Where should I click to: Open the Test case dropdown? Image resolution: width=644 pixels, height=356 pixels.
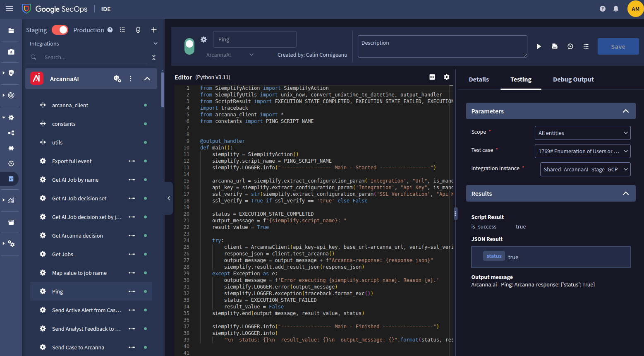point(582,151)
